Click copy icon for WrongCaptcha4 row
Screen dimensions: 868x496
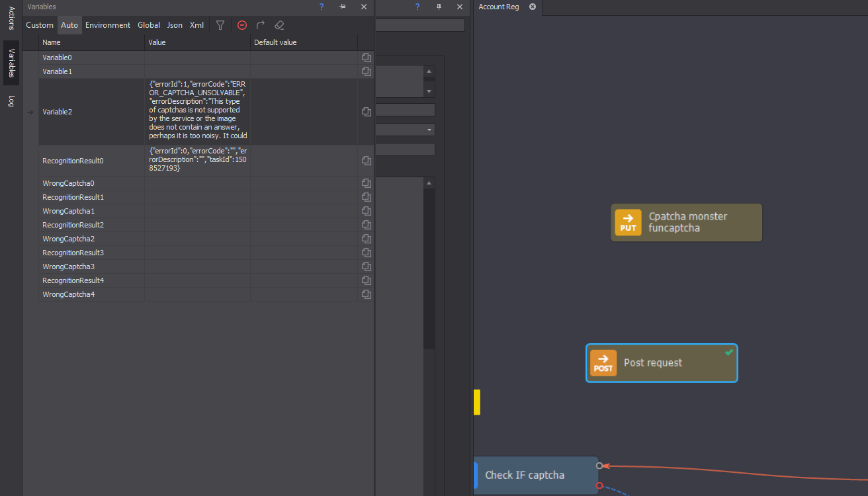click(366, 294)
